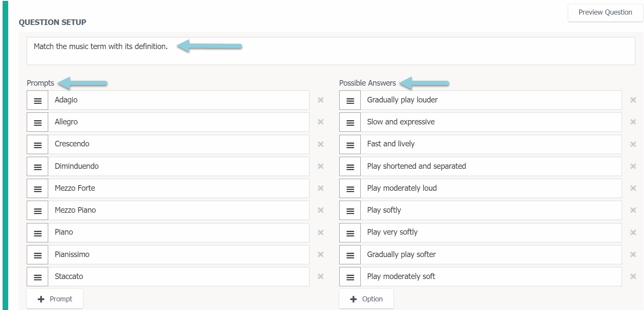Click into the Diminduendo prompt field
Image resolution: width=644 pixels, height=310 pixels.
[x=178, y=166]
